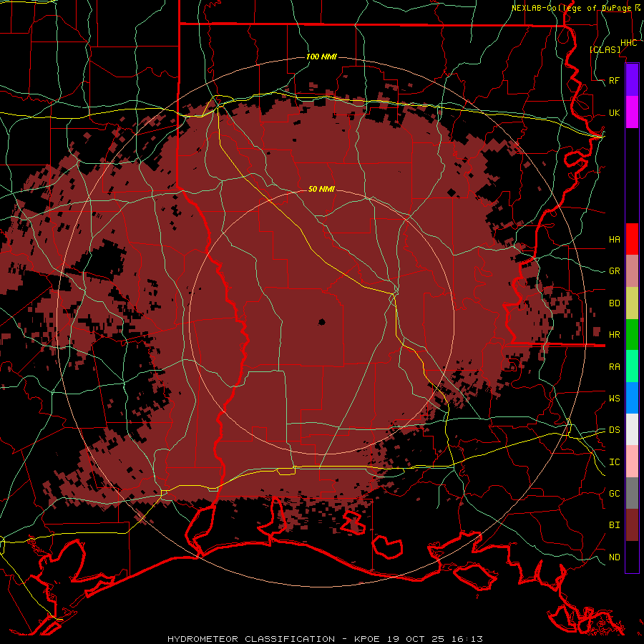Click the black ND legend swatch
This screenshot has width=644, height=644.
pyautogui.click(x=632, y=557)
